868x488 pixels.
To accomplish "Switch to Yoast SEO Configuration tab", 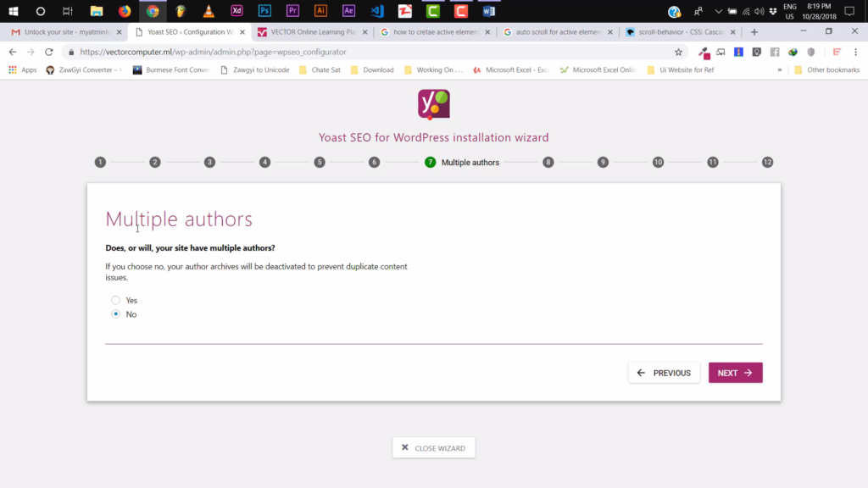I will click(190, 32).
